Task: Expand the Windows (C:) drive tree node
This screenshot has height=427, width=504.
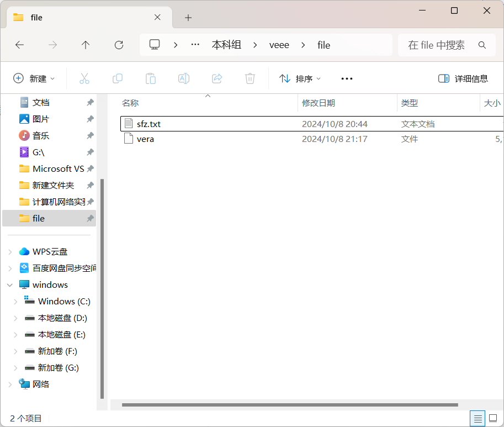Action: point(15,302)
